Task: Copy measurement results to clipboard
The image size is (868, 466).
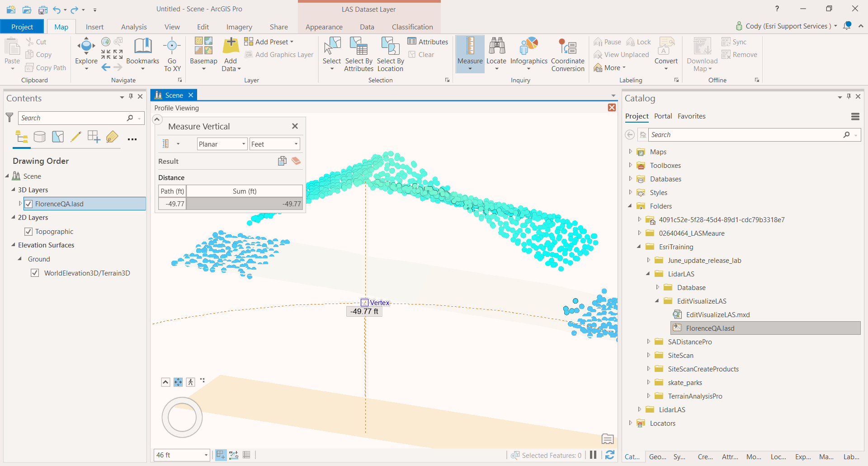Action: click(x=282, y=161)
